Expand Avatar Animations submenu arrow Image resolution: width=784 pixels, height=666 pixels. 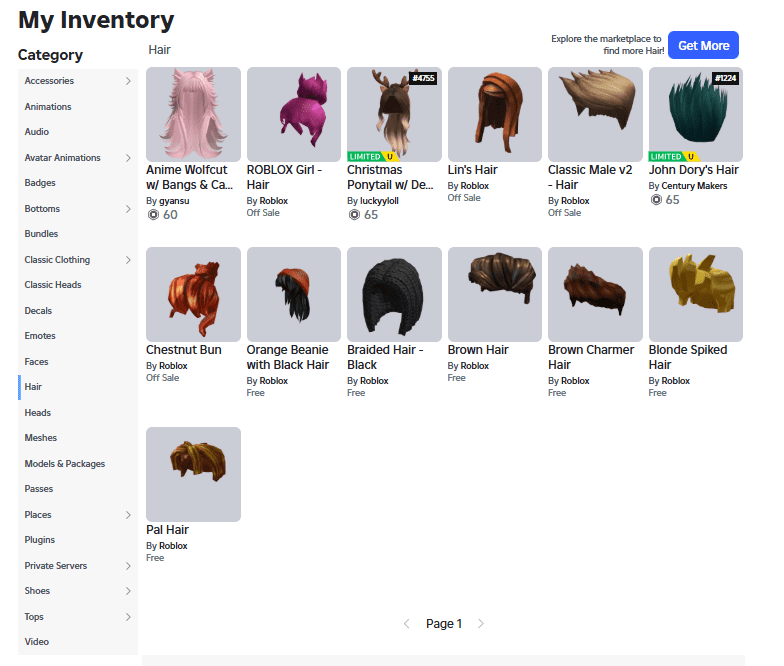128,158
